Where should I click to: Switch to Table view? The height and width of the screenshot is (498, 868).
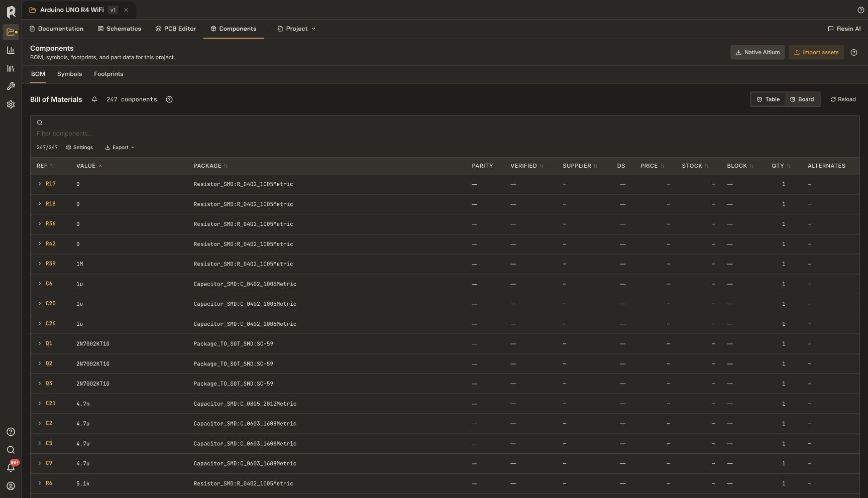pos(768,99)
